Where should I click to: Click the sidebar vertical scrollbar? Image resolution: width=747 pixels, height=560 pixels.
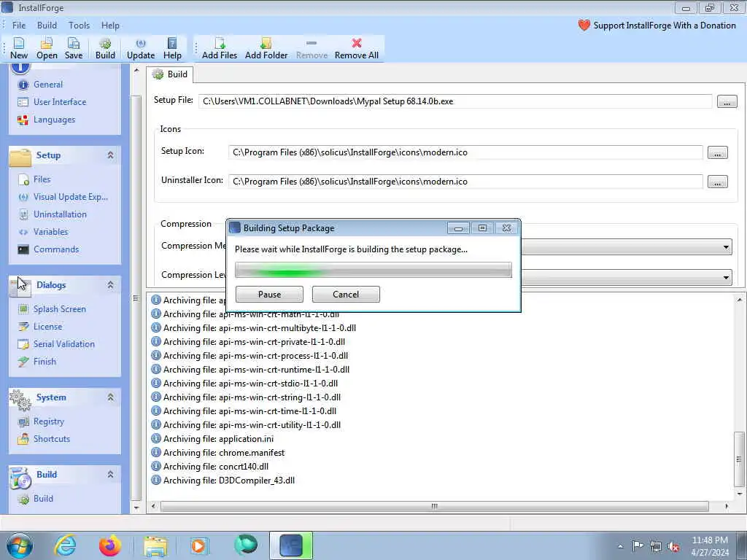pyautogui.click(x=136, y=297)
